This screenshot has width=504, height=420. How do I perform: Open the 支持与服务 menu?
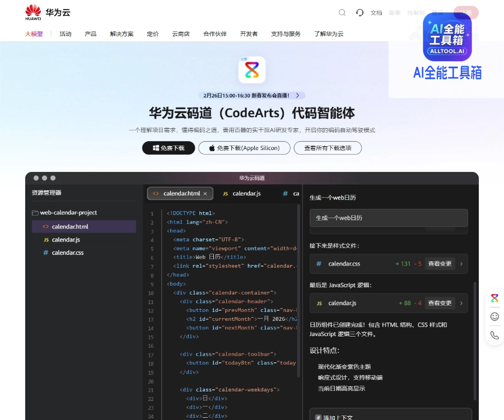(286, 34)
